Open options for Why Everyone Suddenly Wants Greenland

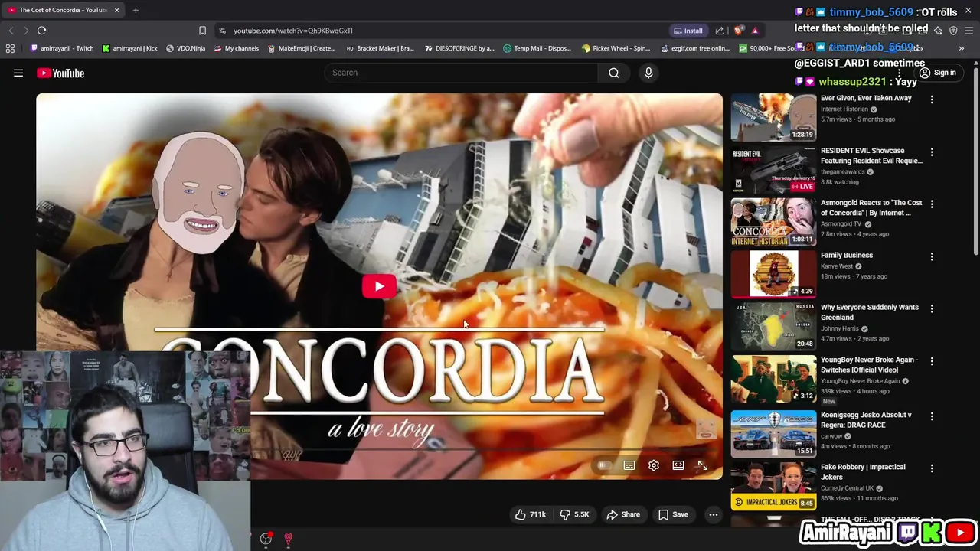click(x=932, y=308)
